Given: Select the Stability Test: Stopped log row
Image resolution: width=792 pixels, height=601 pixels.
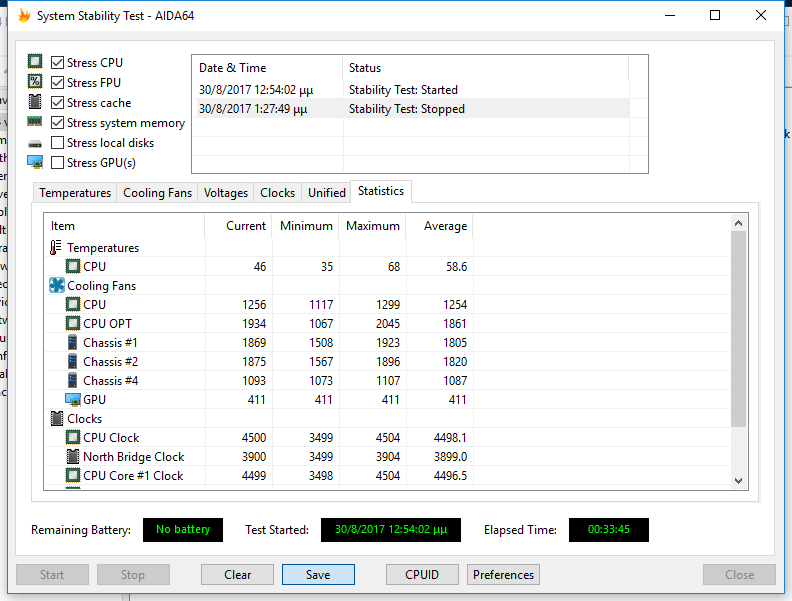Looking at the screenshot, I should coord(411,109).
